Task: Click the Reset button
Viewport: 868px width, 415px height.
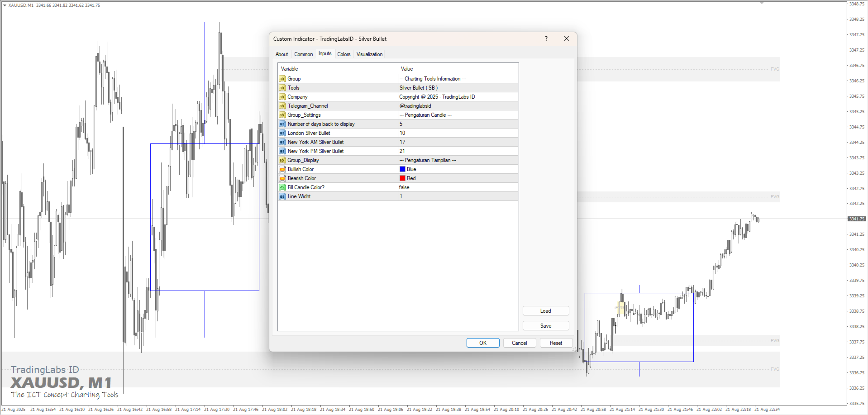Action: click(x=556, y=343)
